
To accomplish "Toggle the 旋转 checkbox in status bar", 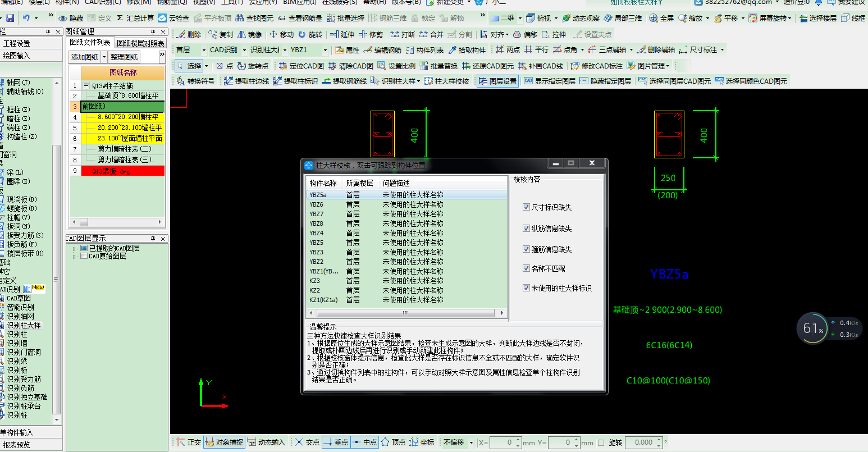I will coord(601,442).
